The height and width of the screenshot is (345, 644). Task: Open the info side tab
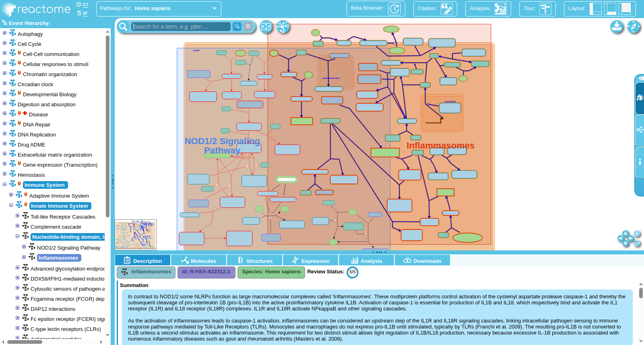click(x=640, y=162)
